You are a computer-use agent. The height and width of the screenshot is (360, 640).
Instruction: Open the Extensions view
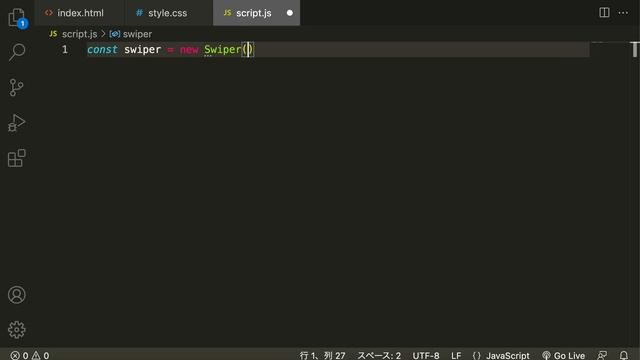17,158
